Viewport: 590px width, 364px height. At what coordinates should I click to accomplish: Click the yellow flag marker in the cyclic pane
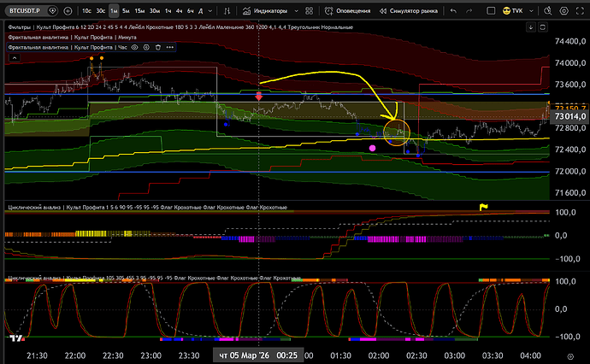483,206
